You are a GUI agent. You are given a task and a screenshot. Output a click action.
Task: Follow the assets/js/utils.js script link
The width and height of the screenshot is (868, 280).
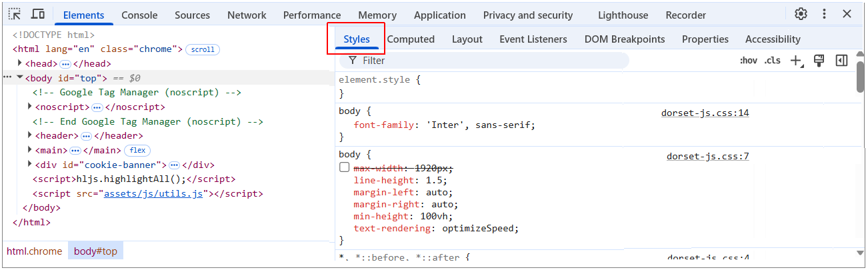[153, 194]
